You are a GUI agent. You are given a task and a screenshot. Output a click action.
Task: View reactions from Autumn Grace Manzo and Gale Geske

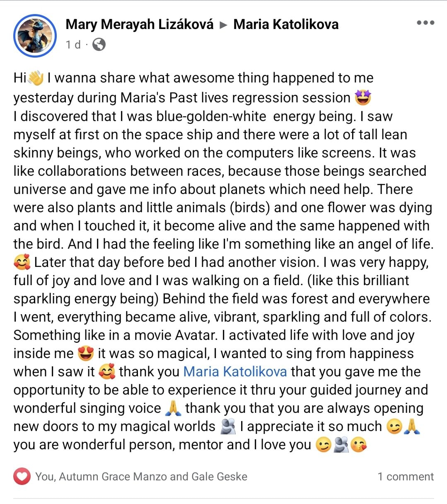pos(141,477)
